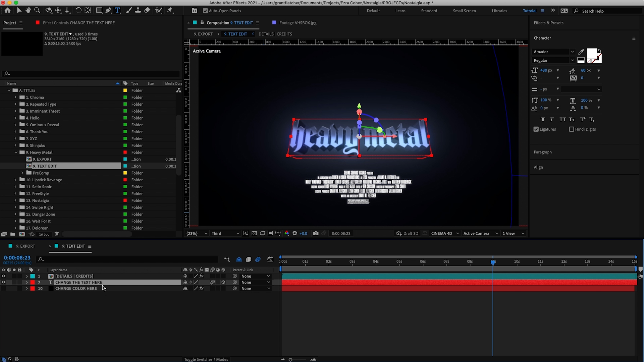Select the Puppet Pin tool
Viewport: 644px width, 362px height.
click(x=170, y=10)
